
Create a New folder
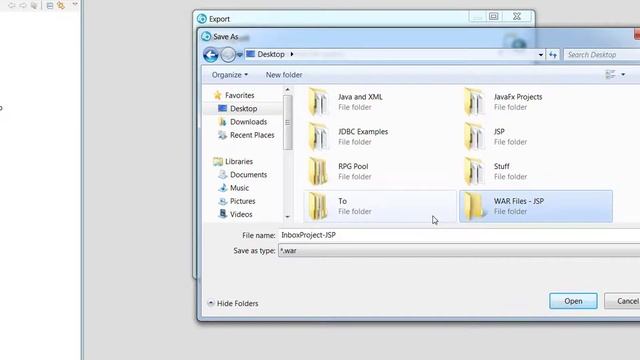coord(284,75)
